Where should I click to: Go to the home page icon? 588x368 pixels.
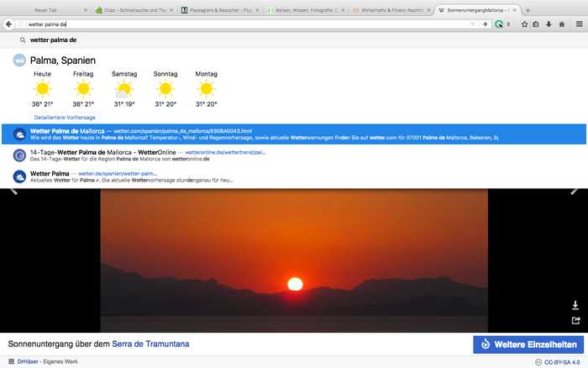tap(562, 24)
